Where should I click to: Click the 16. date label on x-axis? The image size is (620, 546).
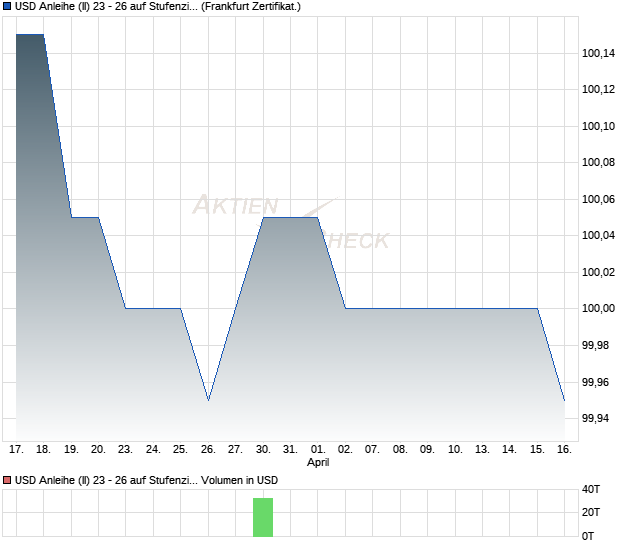pyautogui.click(x=564, y=450)
